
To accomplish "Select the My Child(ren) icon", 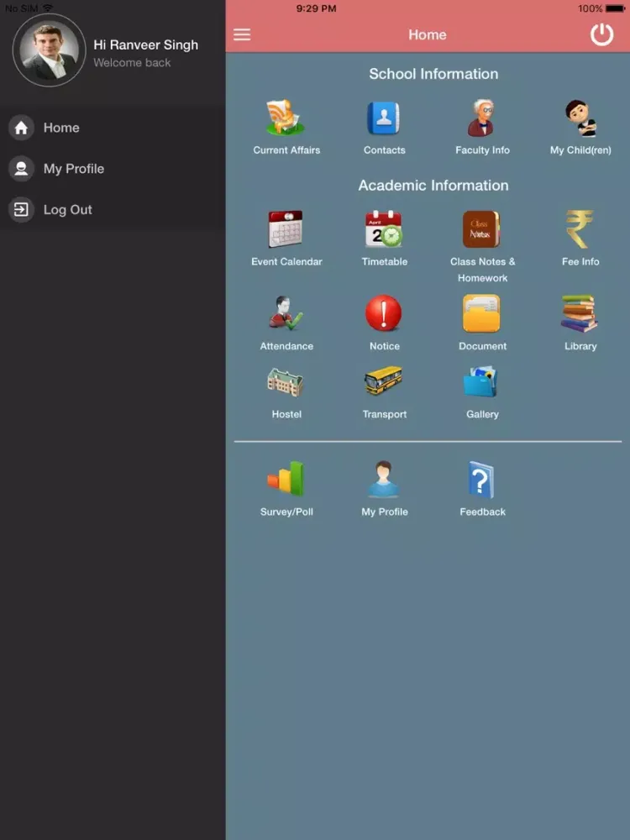I will [580, 119].
